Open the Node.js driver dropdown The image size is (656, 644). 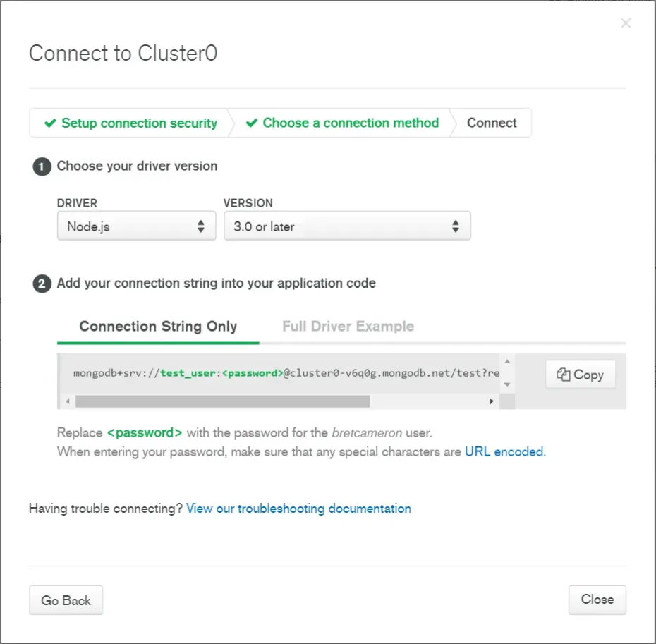tap(136, 226)
